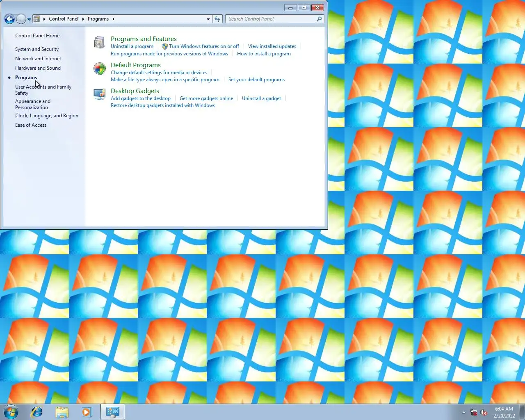This screenshot has height=420, width=525.
Task: Expand the arrow after Control Panel breadcrumb
Action: [83, 19]
